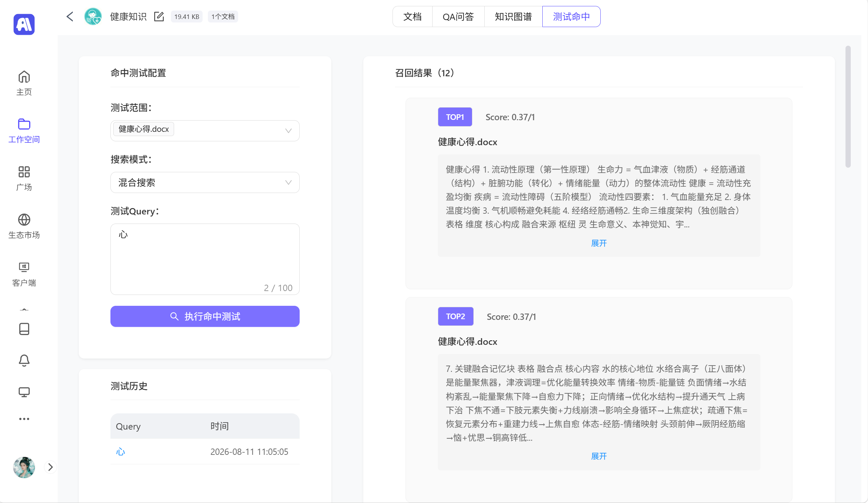Click the TOP2 badge
This screenshot has width=868, height=503.
click(455, 316)
